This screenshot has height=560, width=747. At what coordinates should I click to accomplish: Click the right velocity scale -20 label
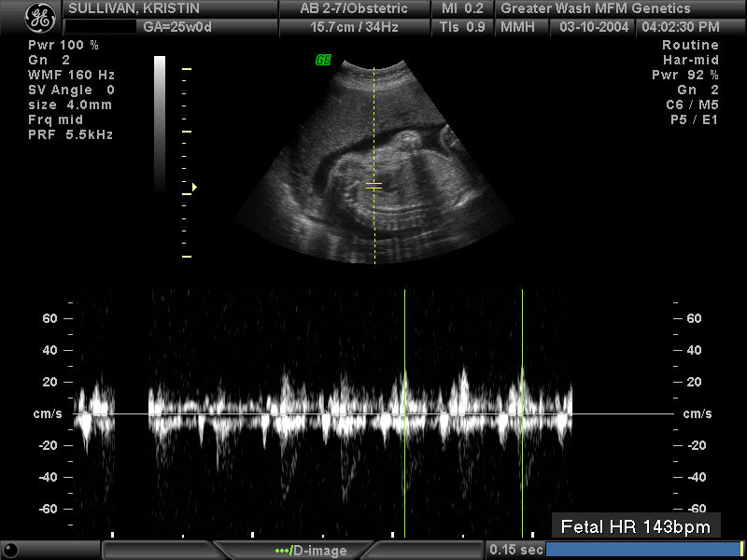pyautogui.click(x=696, y=446)
